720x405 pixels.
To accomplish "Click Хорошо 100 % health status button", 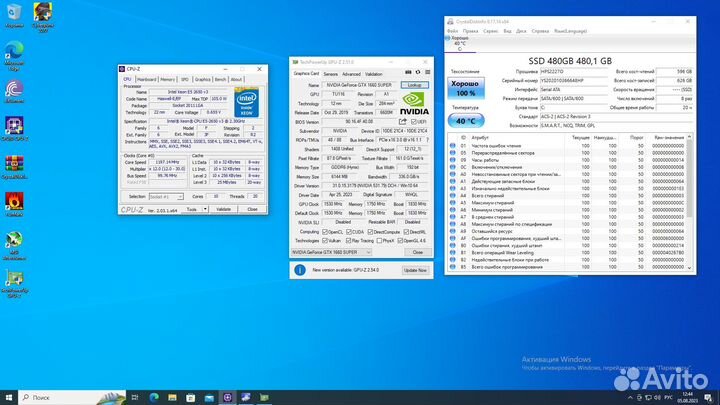I will click(x=466, y=88).
